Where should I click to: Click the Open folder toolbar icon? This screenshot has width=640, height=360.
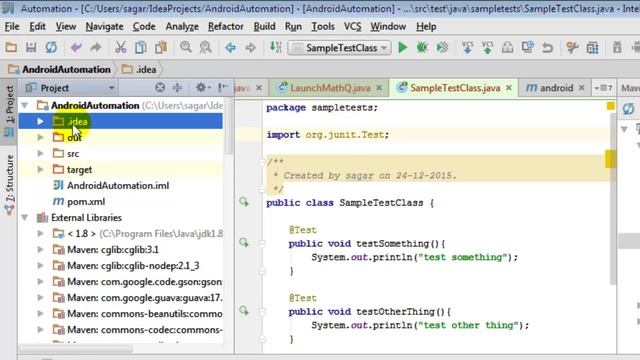[11, 48]
